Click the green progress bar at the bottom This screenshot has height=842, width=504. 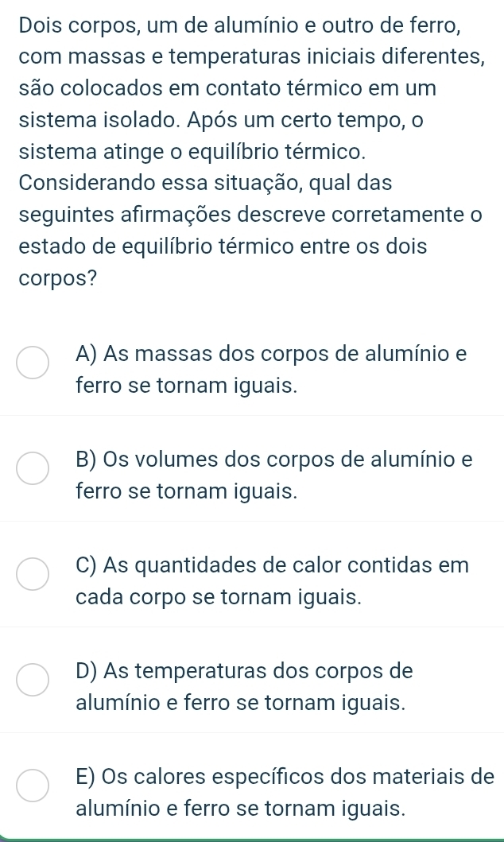tap(252, 839)
